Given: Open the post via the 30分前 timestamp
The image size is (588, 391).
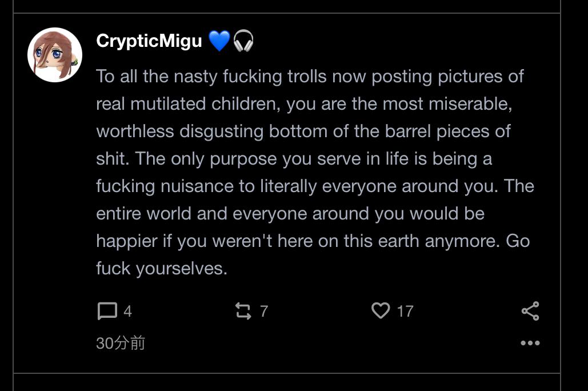Looking at the screenshot, I should pyautogui.click(x=121, y=343).
